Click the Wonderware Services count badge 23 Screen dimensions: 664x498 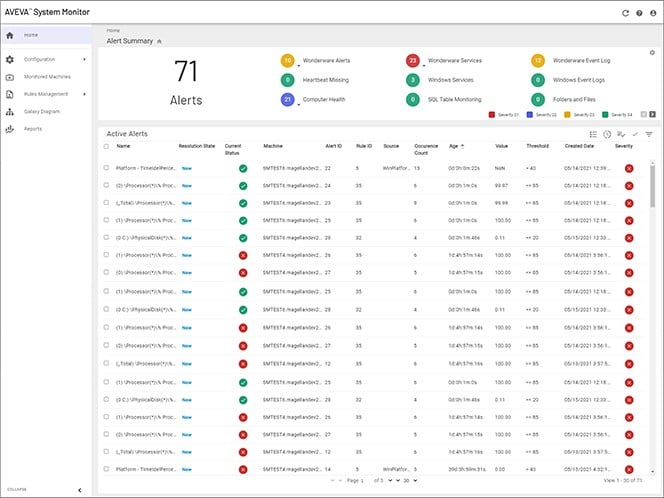[x=412, y=61]
